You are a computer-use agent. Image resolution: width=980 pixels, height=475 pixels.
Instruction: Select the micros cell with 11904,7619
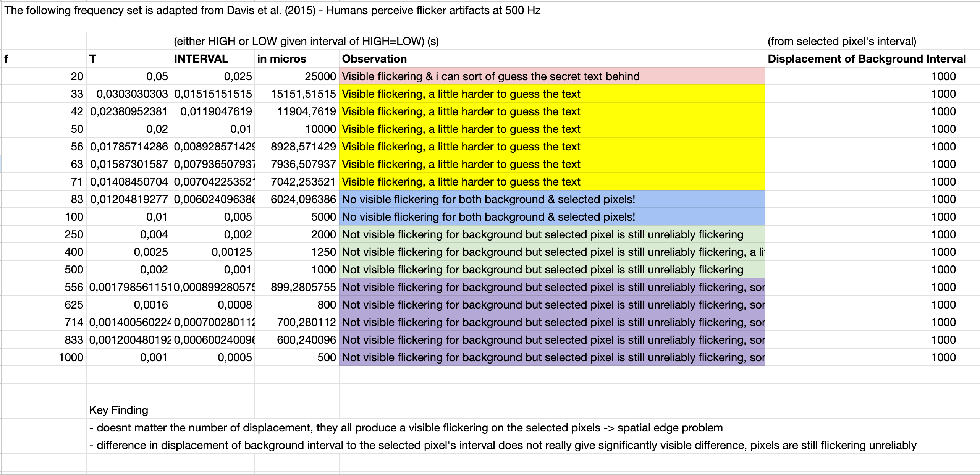pyautogui.click(x=297, y=111)
